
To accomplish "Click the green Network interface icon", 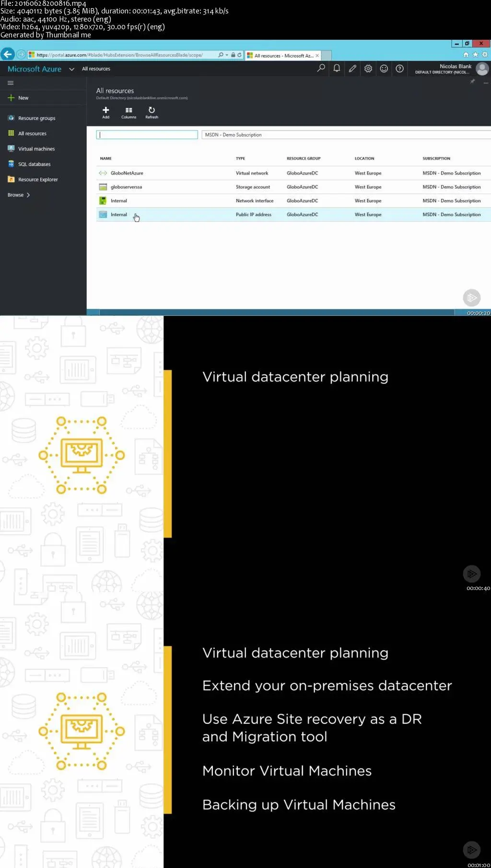I will [103, 201].
